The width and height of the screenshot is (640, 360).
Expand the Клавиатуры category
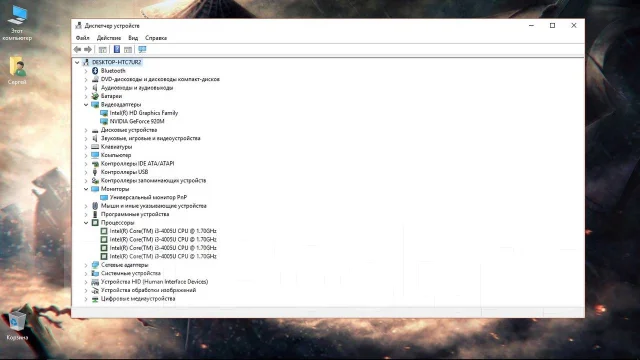click(x=86, y=147)
